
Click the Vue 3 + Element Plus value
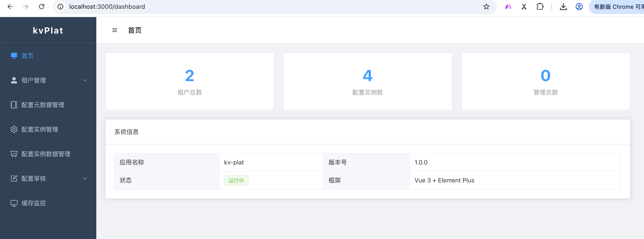pyautogui.click(x=444, y=180)
